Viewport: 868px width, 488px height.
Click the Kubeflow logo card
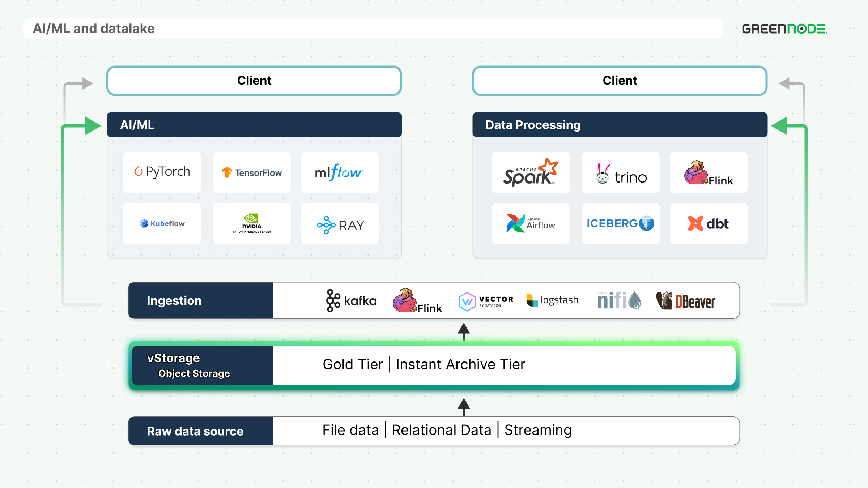point(162,223)
